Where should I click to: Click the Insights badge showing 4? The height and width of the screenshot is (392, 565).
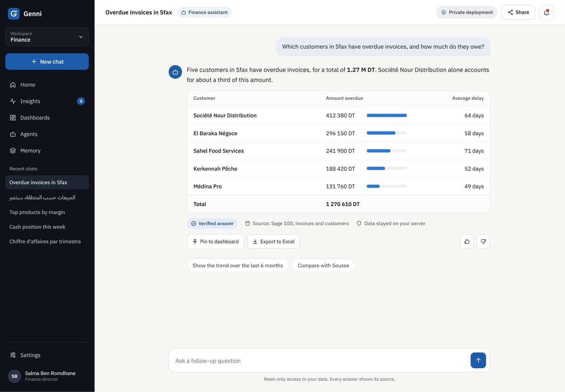pos(81,101)
